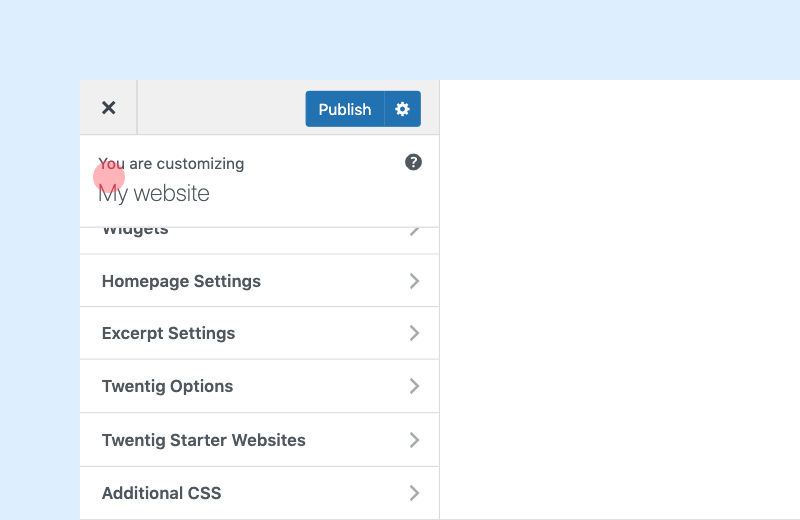Open Twentig Options section

coord(260,386)
